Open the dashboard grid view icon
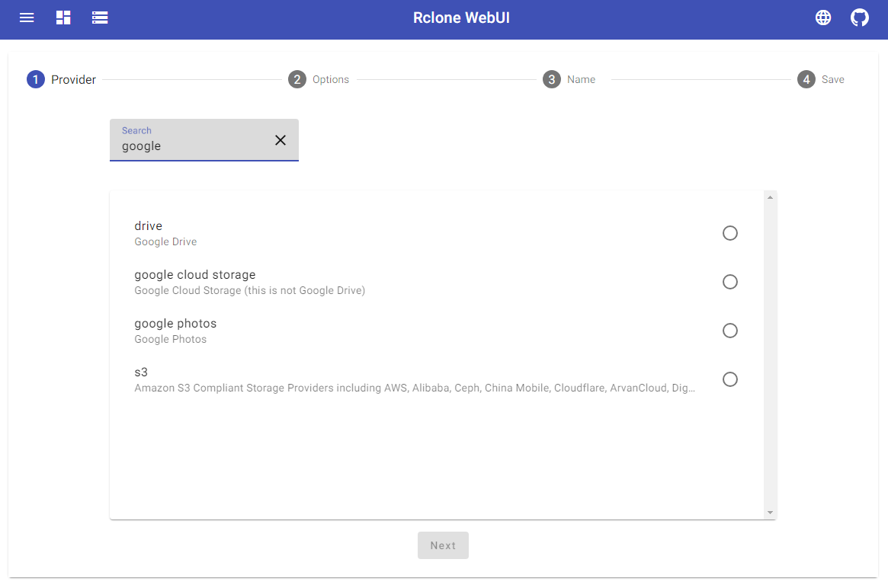 coord(63,18)
